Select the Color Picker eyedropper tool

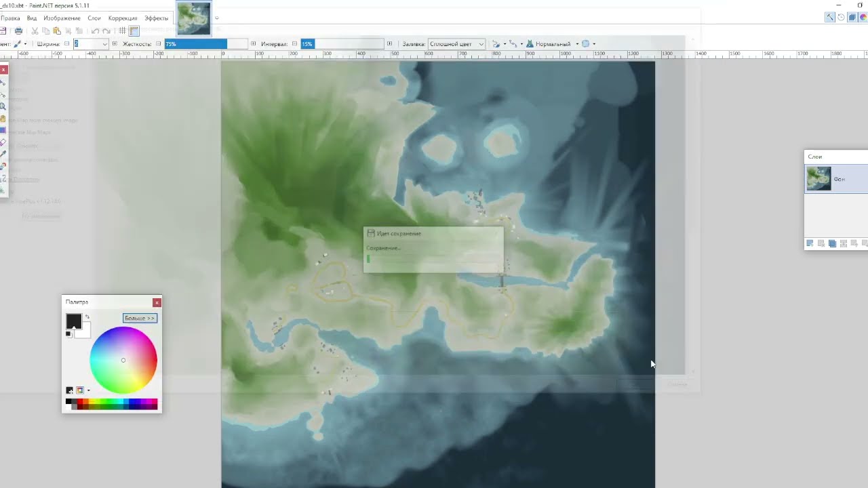coord(3,154)
